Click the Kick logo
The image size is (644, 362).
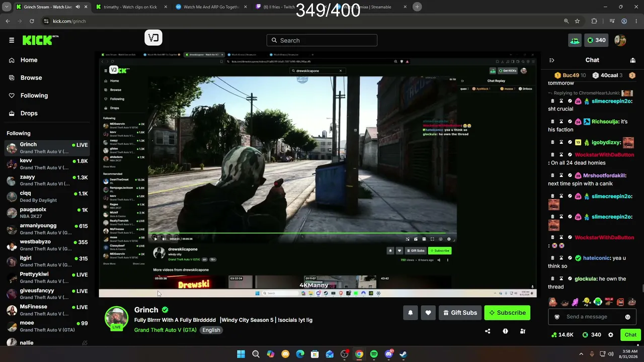point(40,40)
